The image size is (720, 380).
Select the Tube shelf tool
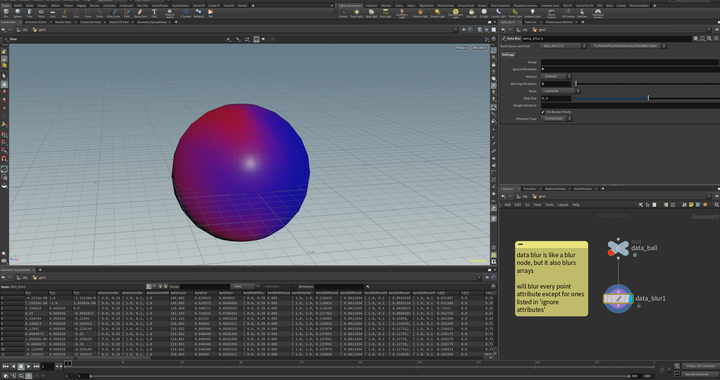point(29,13)
